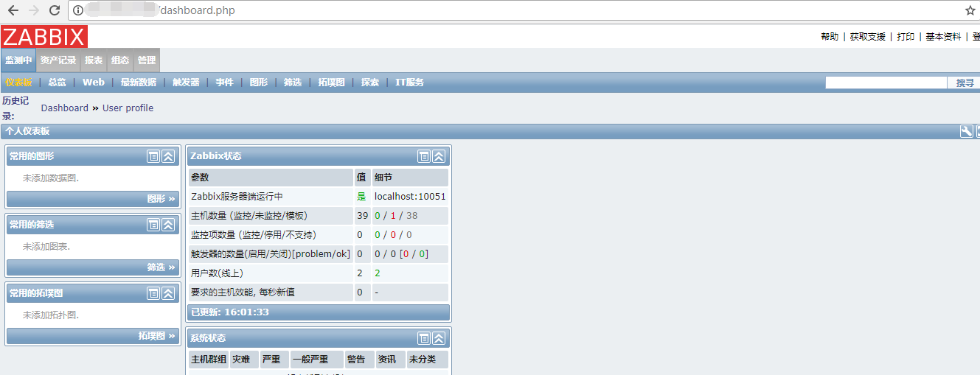Open 筛选 submenu item
Image resolution: width=980 pixels, height=375 pixels.
tap(293, 83)
